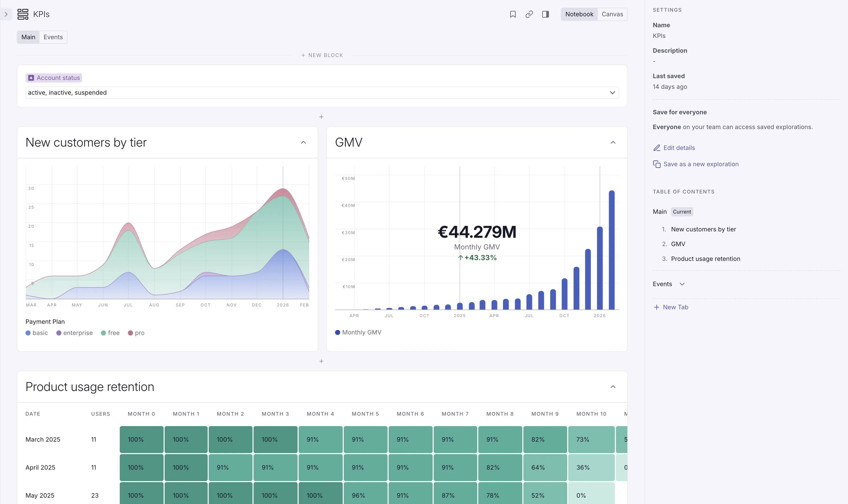Click plus icon between filter and charts

pos(321,117)
